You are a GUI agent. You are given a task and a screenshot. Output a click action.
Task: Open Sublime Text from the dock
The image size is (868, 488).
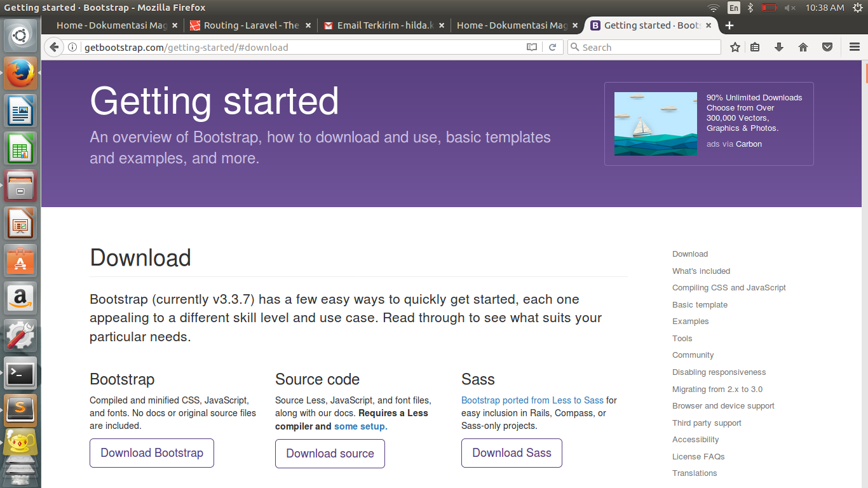click(x=21, y=410)
